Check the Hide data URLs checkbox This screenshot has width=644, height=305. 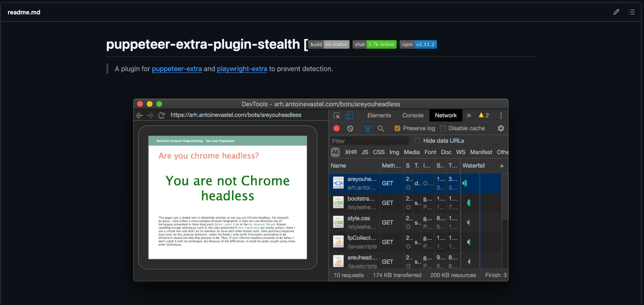click(417, 140)
